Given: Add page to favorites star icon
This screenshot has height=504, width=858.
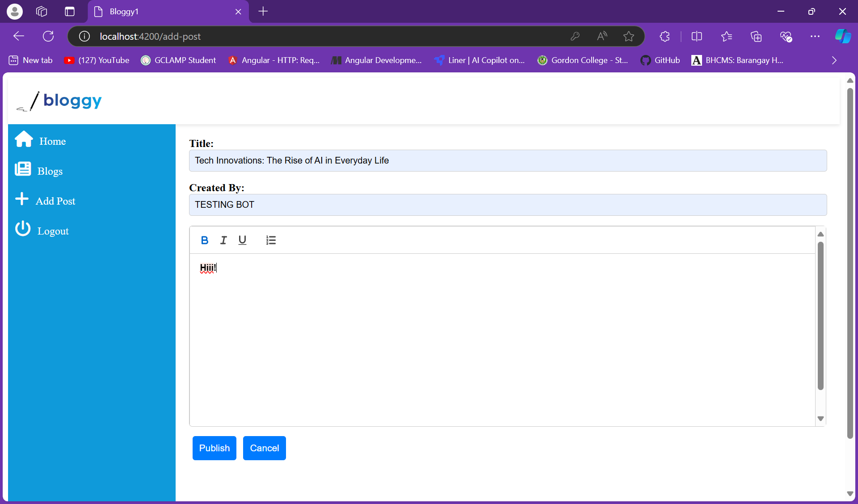Looking at the screenshot, I should tap(629, 36).
